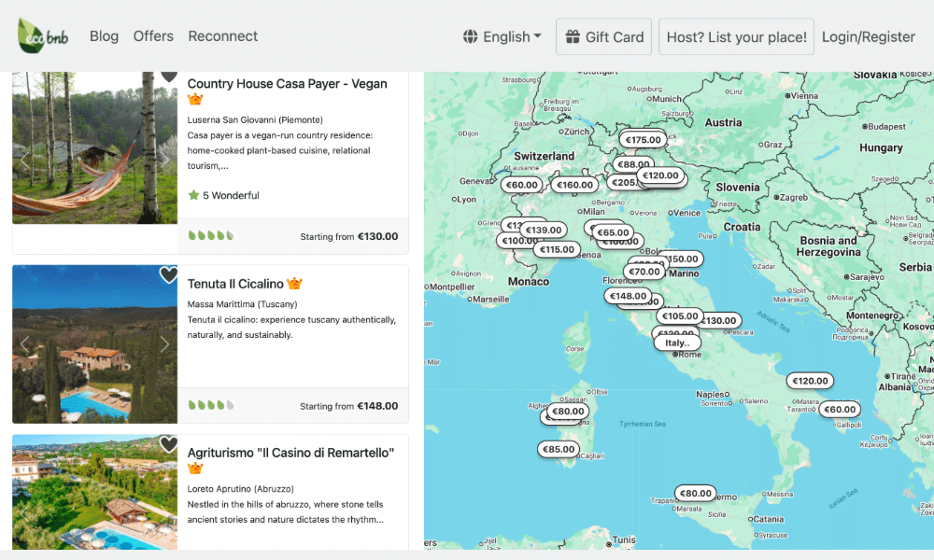This screenshot has width=934, height=560.
Task: Select the €65.00 map price marker
Action: click(x=613, y=232)
